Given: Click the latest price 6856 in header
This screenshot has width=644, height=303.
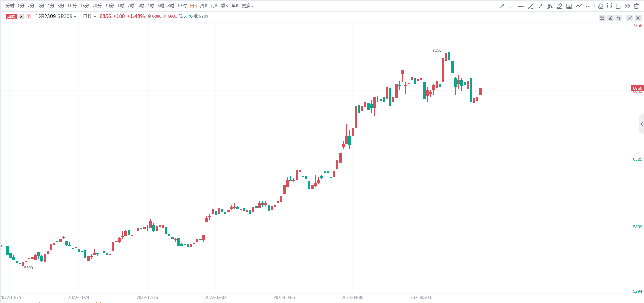Looking at the screenshot, I should (105, 16).
